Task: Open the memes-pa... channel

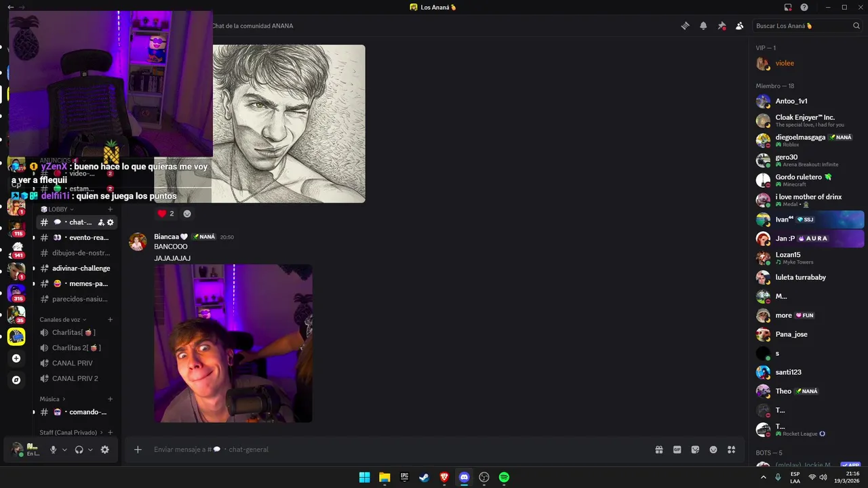Action: (x=77, y=284)
